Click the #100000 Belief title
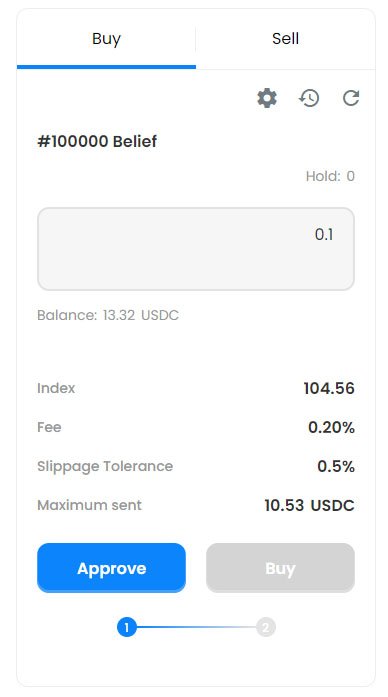 point(97,141)
